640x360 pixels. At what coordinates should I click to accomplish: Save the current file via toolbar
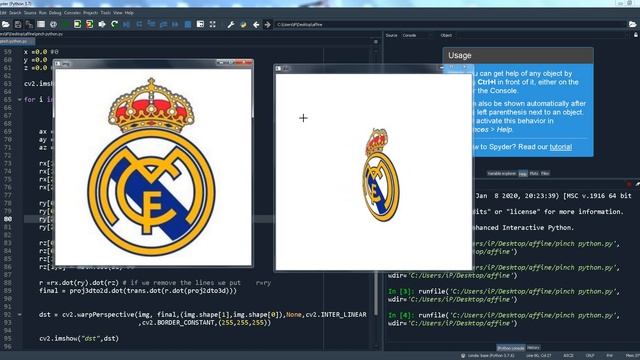click(x=18, y=24)
